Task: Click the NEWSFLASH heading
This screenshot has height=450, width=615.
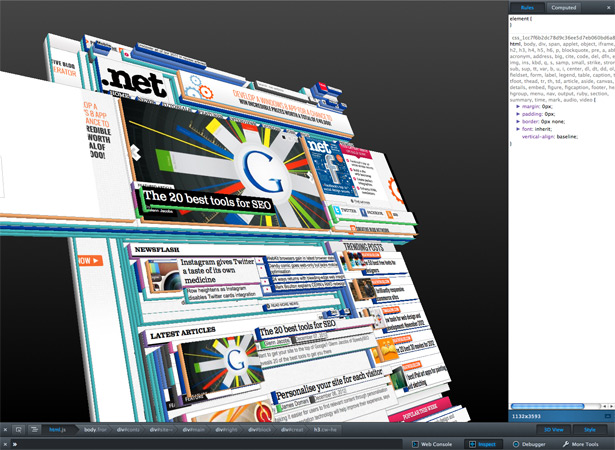Action: click(x=157, y=250)
